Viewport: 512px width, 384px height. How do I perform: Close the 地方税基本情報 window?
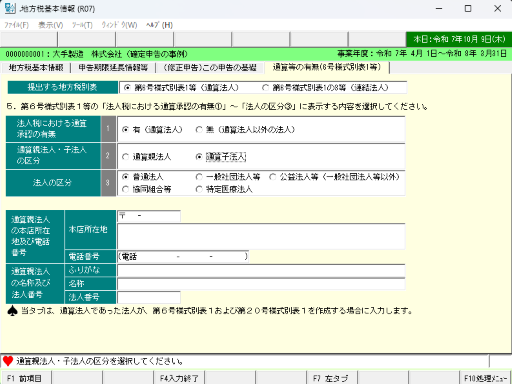[x=497, y=9]
